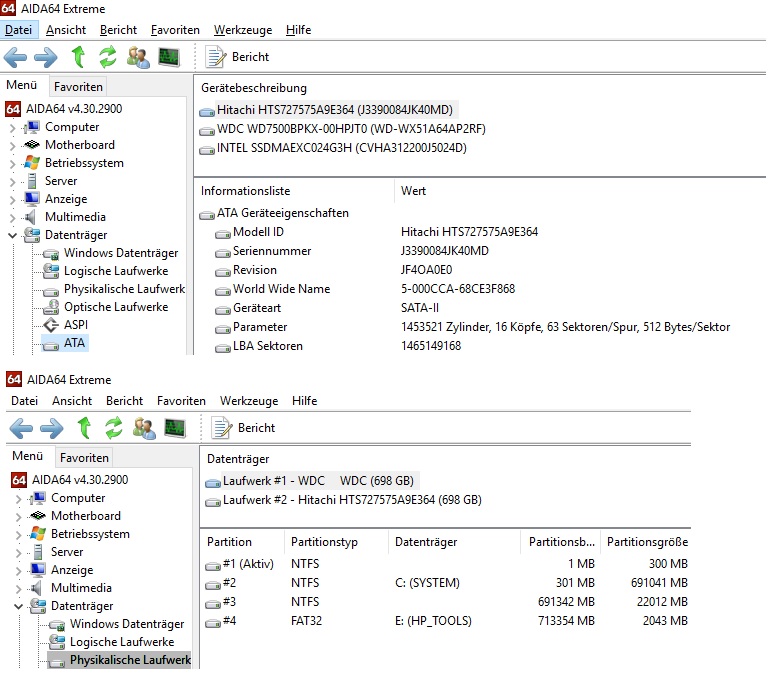This screenshot has width=776, height=692.
Task: Open Ansicht menu in upper window
Action: 66,30
